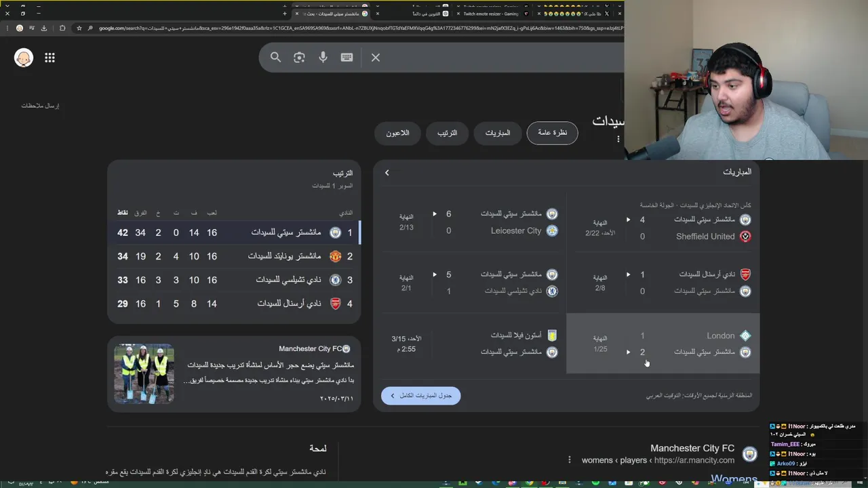Open the Manchester City FC website result
The height and width of the screenshot is (488, 868).
click(692, 449)
